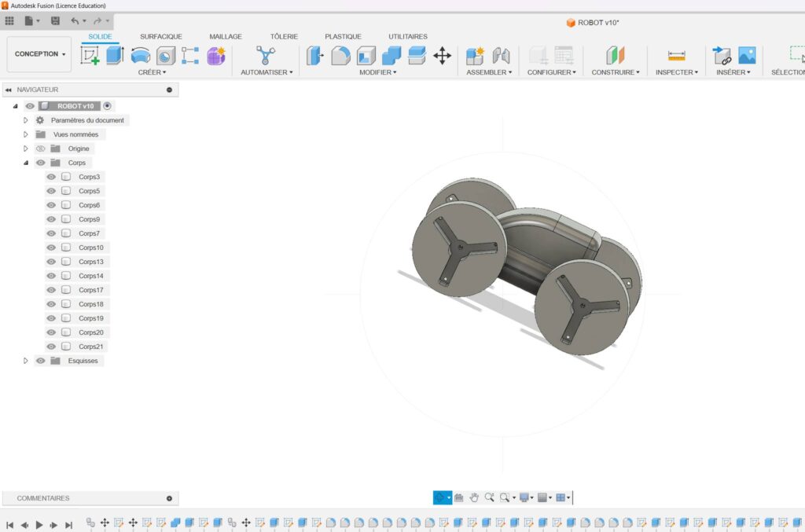Activate the ROBOT v10 component radio button
Screen dimensions: 805x532
[107, 105]
